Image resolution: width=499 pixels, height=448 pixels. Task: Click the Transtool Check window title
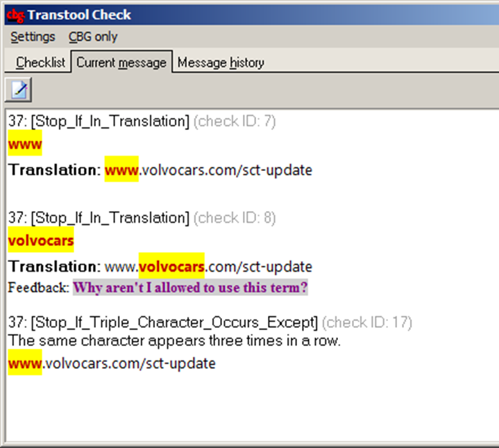pyautogui.click(x=79, y=15)
